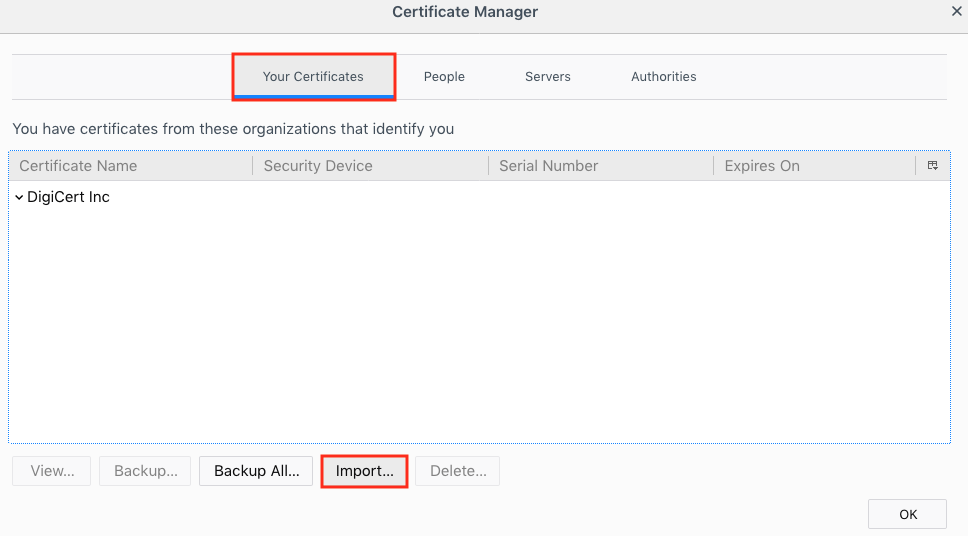Viewport: 968px width, 536px height.
Task: Open the column picker icon in the table header
Action: 932,166
